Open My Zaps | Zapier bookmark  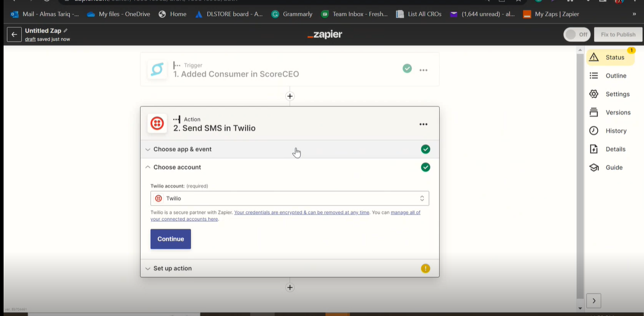coord(551,14)
